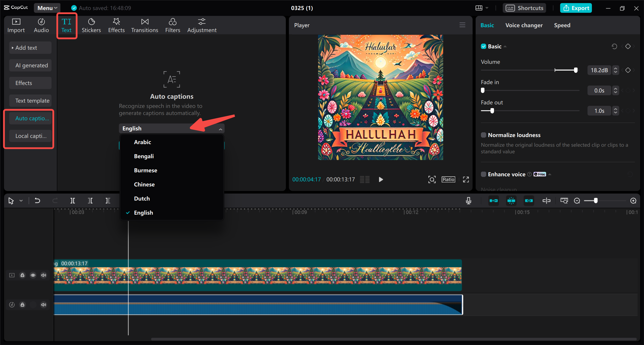Click the Effects tool icon
This screenshot has width=644, height=345.
coord(116,25)
